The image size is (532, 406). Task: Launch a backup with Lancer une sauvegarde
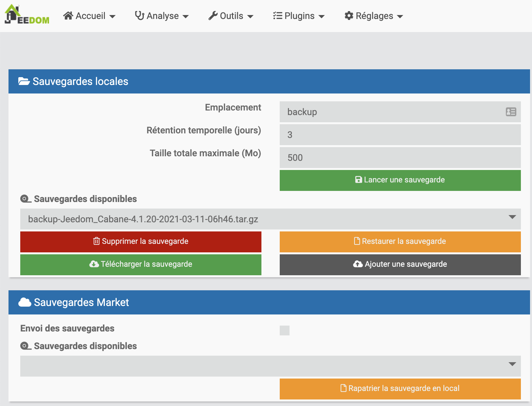coord(400,180)
